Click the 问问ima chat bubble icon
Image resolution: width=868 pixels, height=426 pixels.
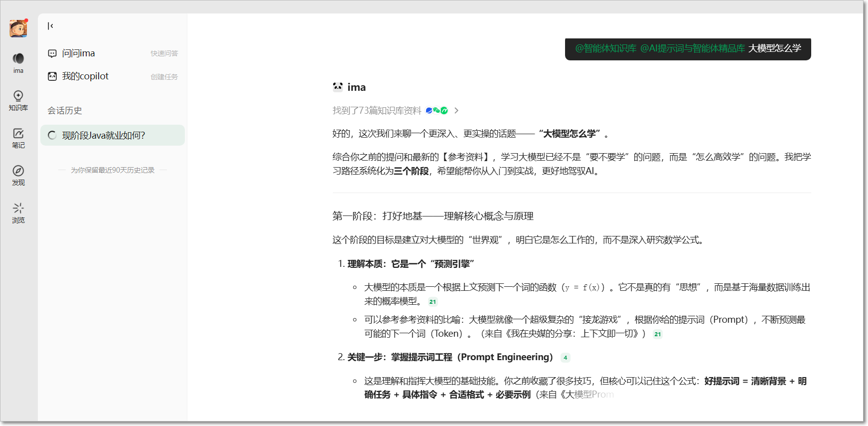click(52, 53)
